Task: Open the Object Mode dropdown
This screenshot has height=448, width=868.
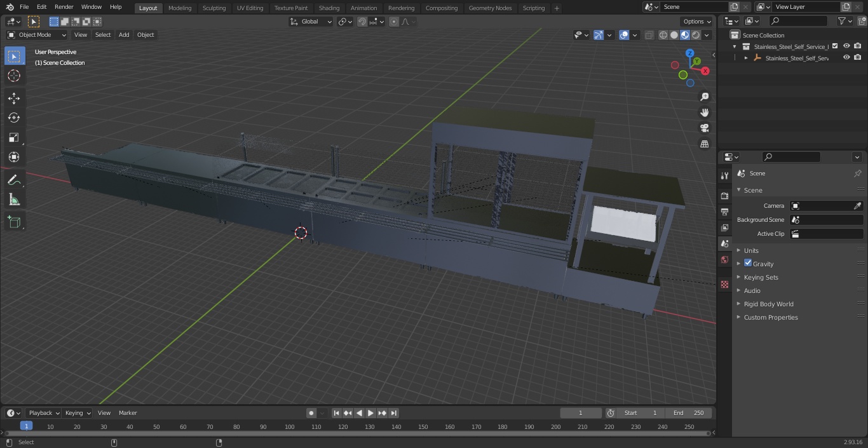Action: pyautogui.click(x=37, y=35)
